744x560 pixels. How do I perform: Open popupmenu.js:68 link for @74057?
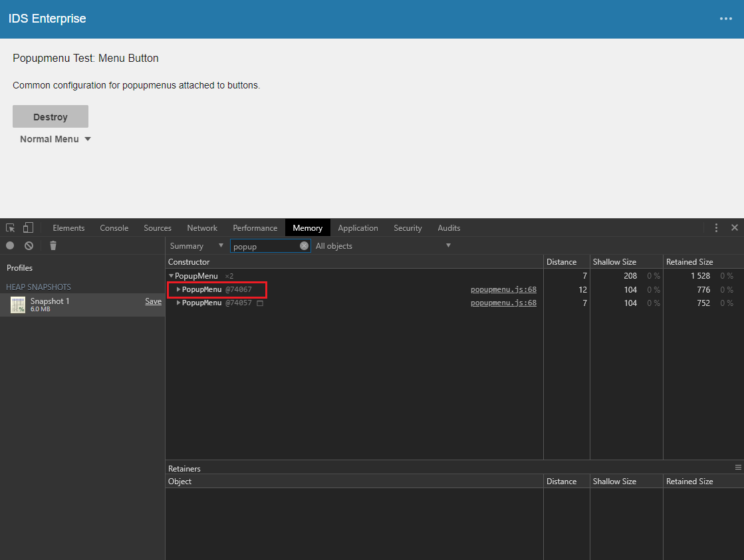[x=503, y=303]
